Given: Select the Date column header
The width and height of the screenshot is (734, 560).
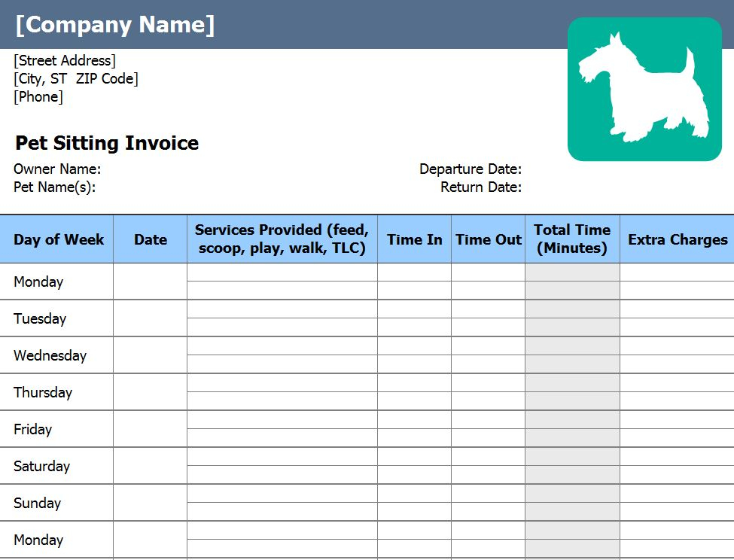Looking at the screenshot, I should pos(151,239).
